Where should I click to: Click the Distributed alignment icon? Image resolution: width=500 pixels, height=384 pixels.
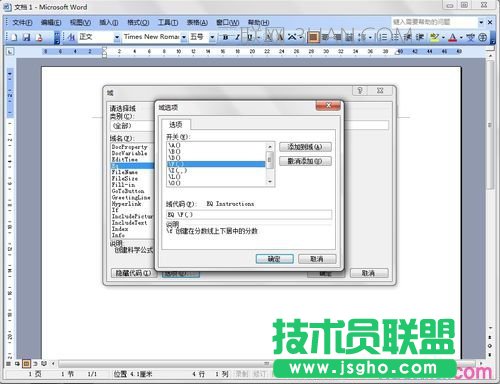tap(349, 37)
